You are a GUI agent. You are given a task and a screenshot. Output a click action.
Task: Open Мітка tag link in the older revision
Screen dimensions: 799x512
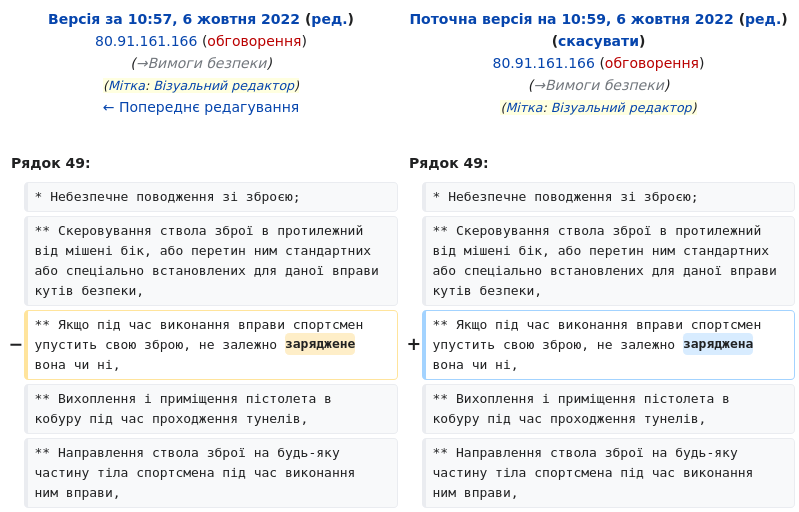point(128,86)
